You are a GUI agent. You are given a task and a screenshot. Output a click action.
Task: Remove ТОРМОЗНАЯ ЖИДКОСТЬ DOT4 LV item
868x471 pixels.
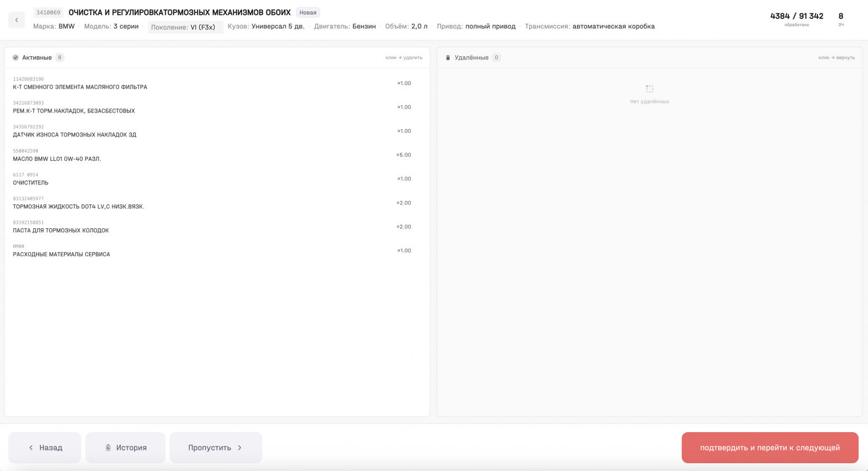tap(217, 203)
